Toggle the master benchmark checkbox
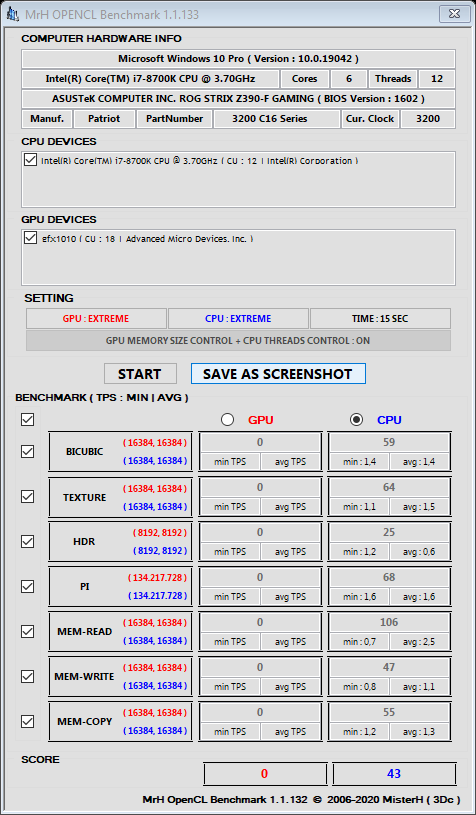The height and width of the screenshot is (815, 476). coord(28,419)
